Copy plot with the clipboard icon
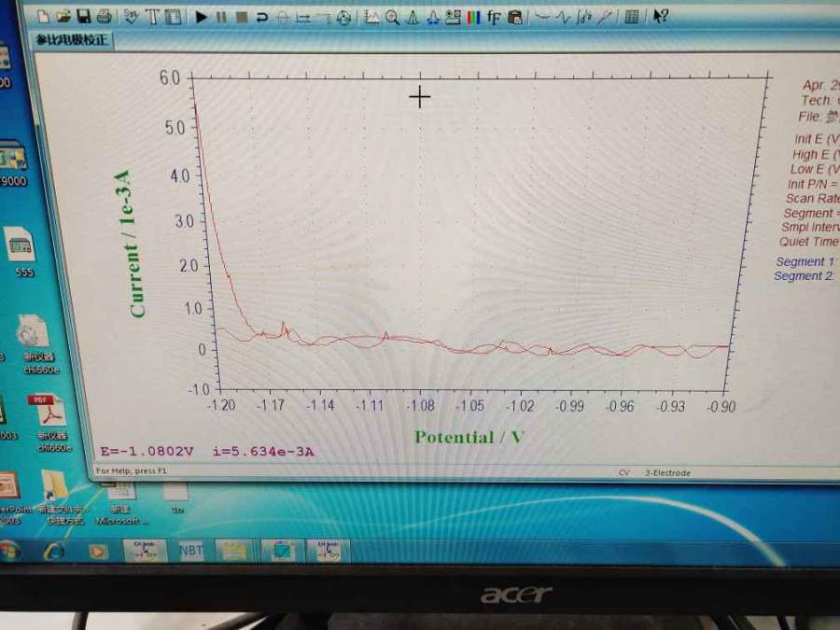The image size is (840, 630). (515, 18)
